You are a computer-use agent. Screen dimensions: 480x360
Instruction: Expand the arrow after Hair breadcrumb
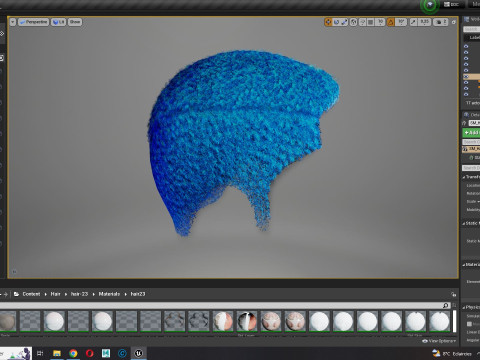66,294
